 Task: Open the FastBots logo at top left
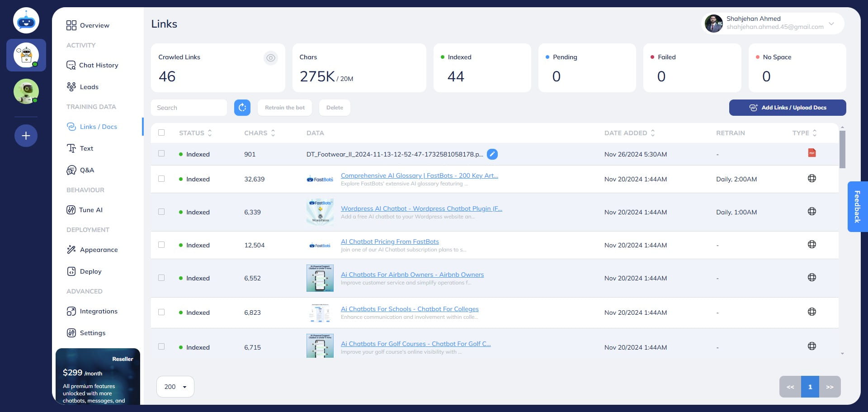(x=26, y=21)
